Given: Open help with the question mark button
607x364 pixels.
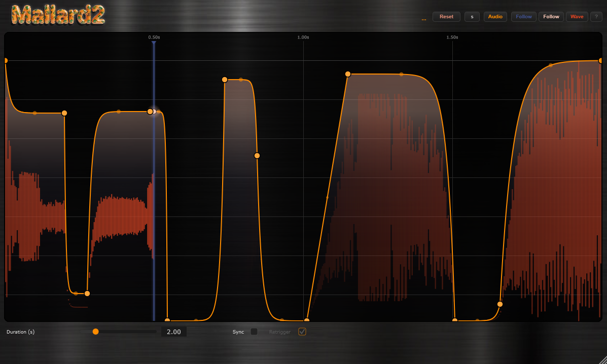Looking at the screenshot, I should [x=596, y=17].
